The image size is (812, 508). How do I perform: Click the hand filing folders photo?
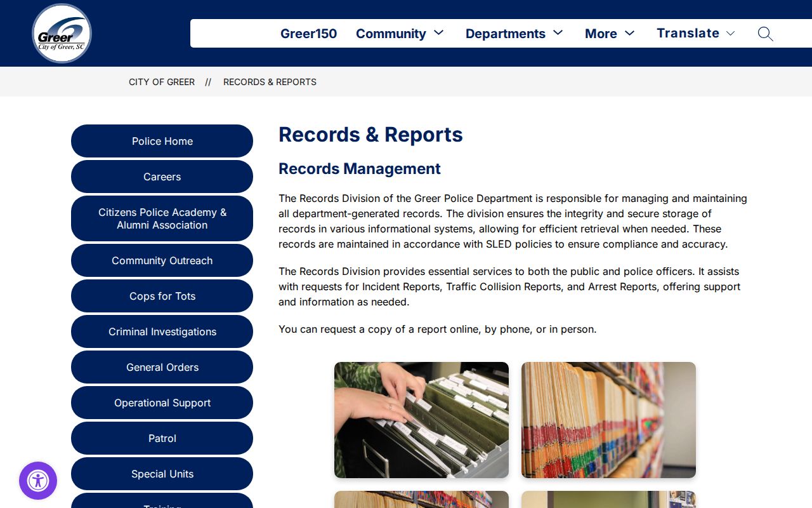[x=421, y=420]
